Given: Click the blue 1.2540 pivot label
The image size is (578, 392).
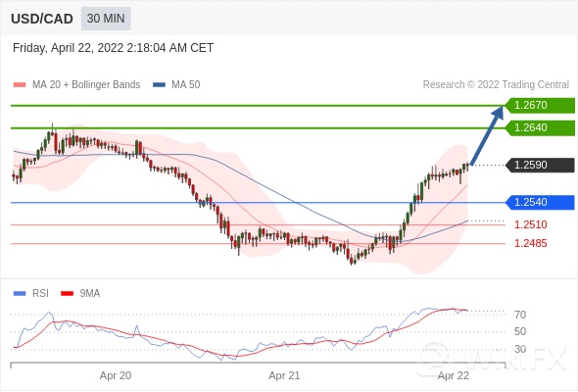Looking at the screenshot, I should coord(540,203).
